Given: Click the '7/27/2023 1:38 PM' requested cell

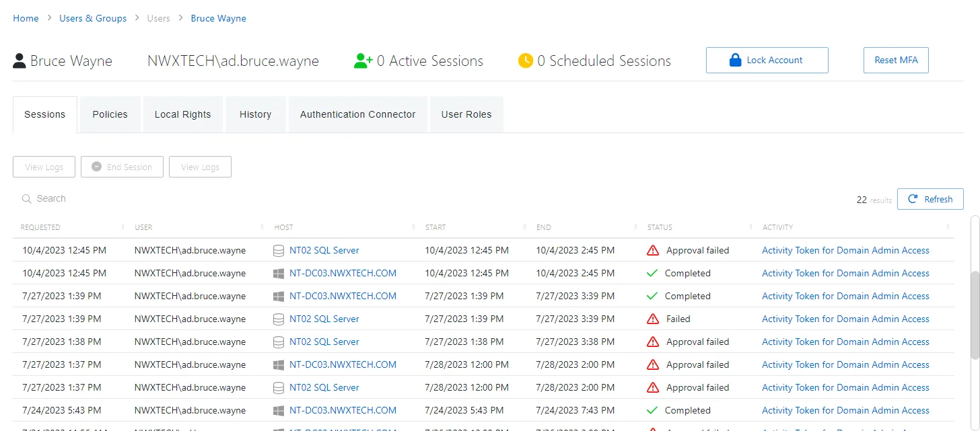Looking at the screenshot, I should click(62, 342).
